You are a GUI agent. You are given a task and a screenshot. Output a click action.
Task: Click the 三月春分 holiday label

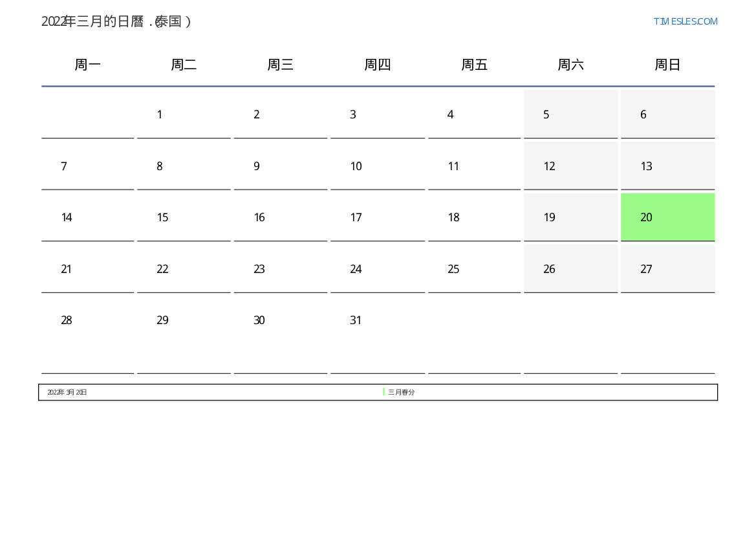coord(401,392)
